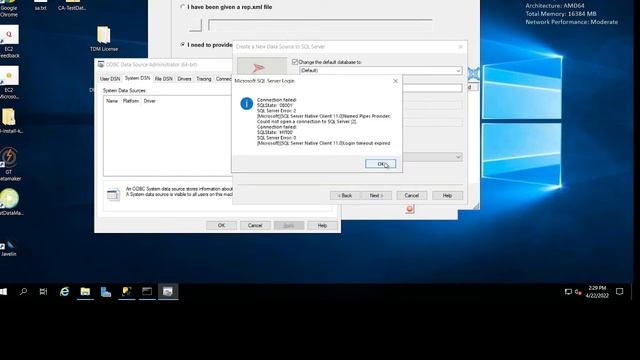Click the Name column header in System Data Sources
Screen dimensions: 640x360
112,101
